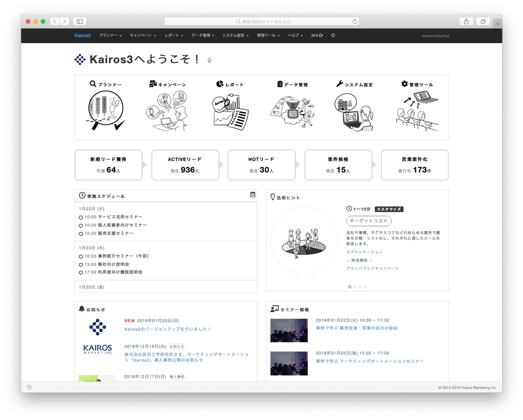Open the 管理ツール gear tile
523x420 pixels.
point(417,106)
